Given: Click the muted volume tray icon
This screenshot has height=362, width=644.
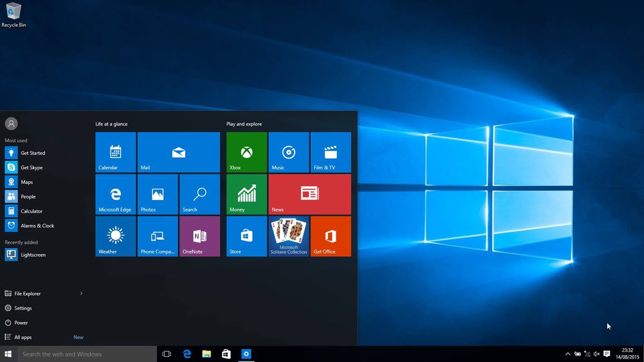Looking at the screenshot, I should click(x=597, y=354).
